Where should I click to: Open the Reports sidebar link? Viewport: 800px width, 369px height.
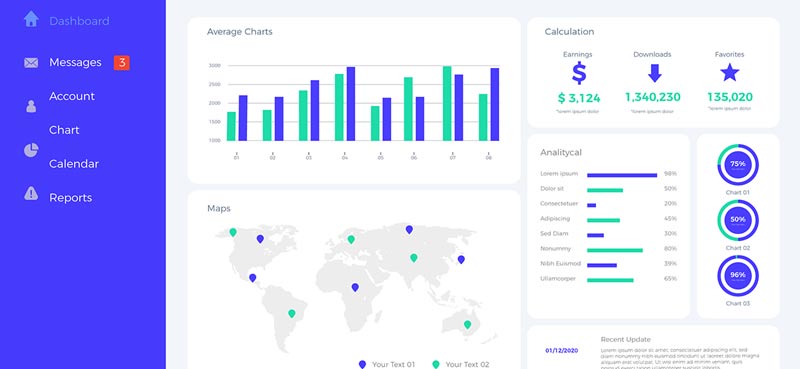[70, 198]
